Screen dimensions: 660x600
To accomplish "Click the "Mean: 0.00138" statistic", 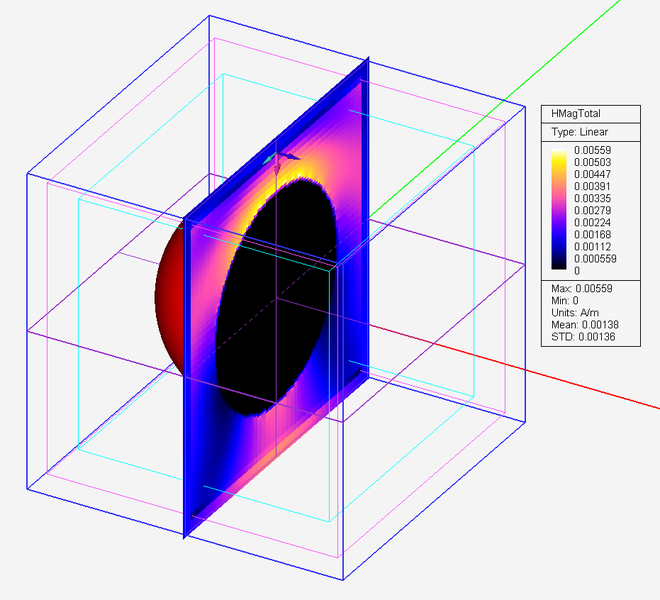I will pyautogui.click(x=585, y=325).
